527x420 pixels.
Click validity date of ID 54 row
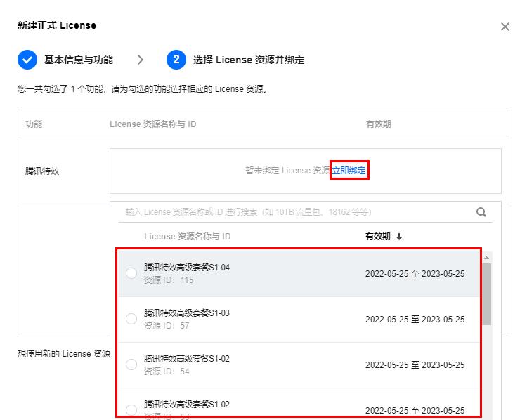click(415, 365)
